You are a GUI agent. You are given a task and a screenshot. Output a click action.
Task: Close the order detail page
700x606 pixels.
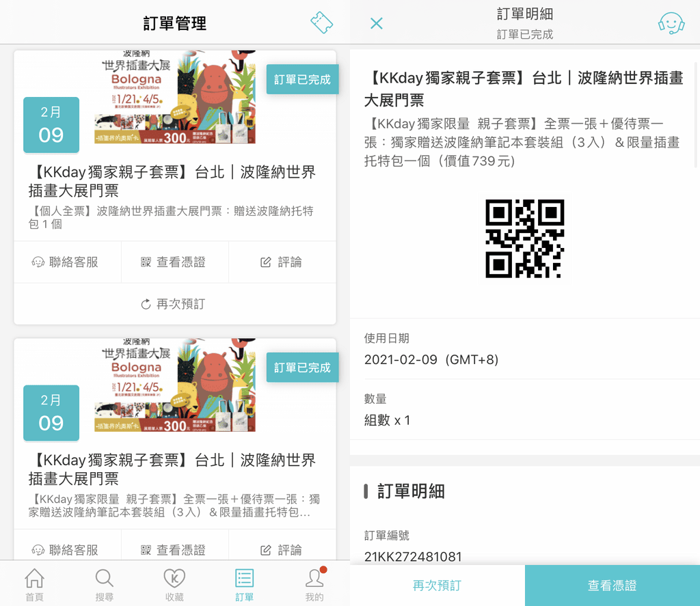click(x=376, y=23)
